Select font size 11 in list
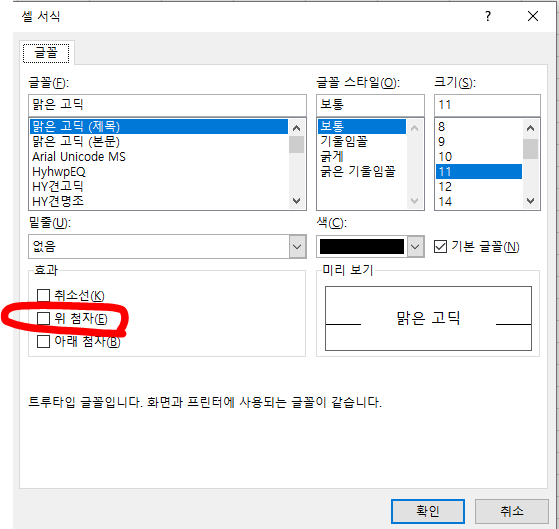The image size is (559, 529). tap(478, 171)
